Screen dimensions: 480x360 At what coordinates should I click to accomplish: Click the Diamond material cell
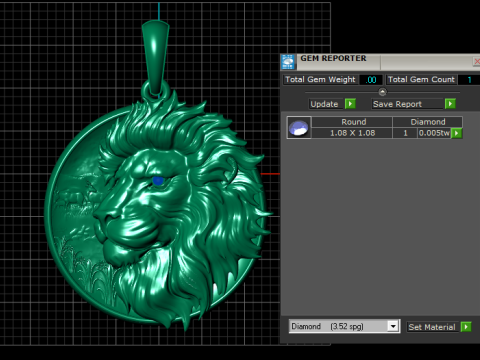428,122
